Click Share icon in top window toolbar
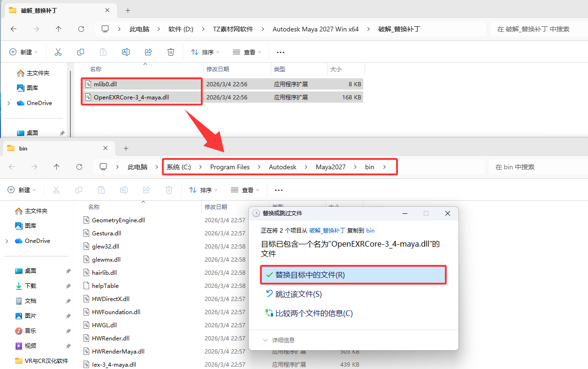 (148, 52)
